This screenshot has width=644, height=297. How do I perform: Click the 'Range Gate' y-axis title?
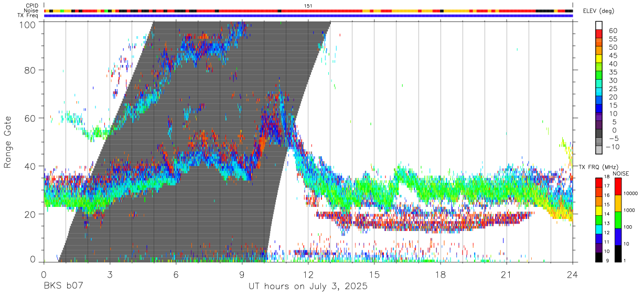tap(8, 141)
